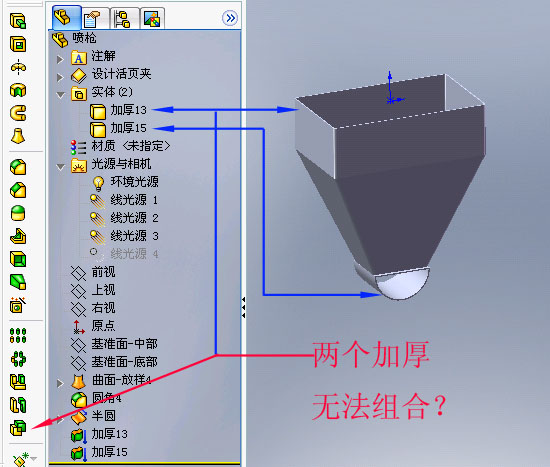
Task: Open the Hole Wizard tool
Action: [18, 305]
